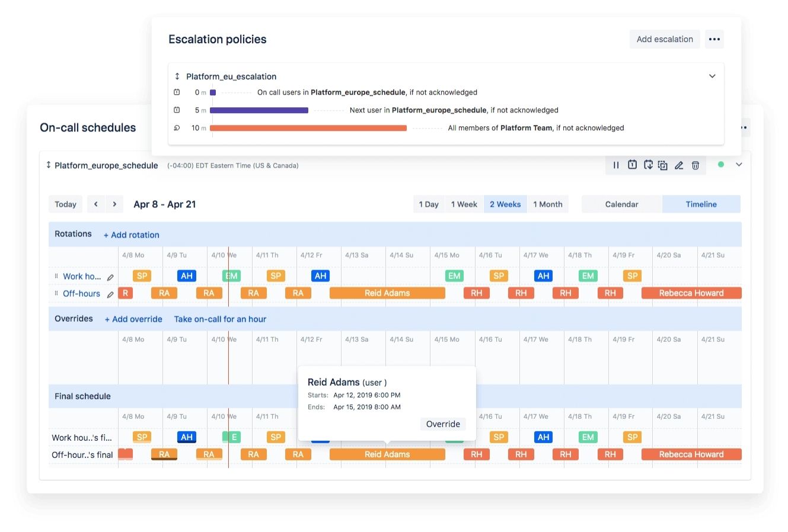788x532 pixels.
Task: Click the Add override link
Action: (133, 319)
